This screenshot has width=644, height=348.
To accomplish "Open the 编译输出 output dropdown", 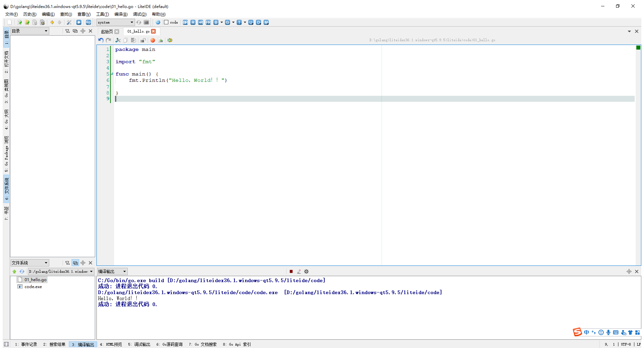I will coord(112,271).
